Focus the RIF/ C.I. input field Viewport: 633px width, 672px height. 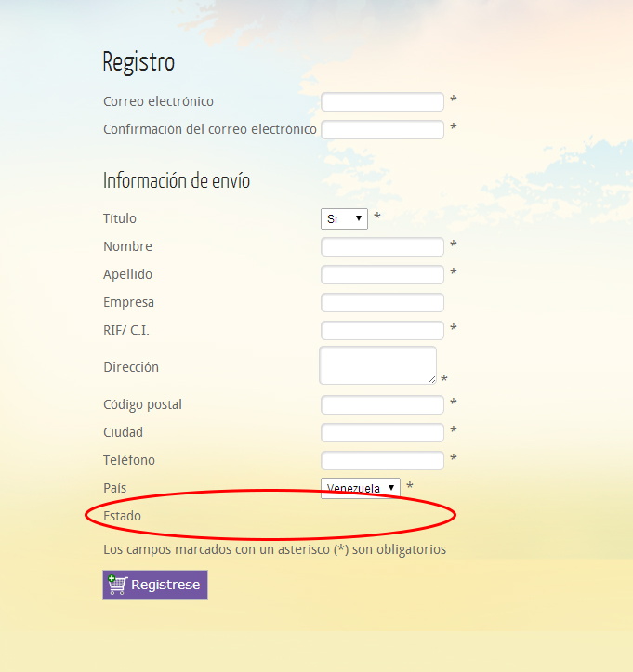point(382,331)
